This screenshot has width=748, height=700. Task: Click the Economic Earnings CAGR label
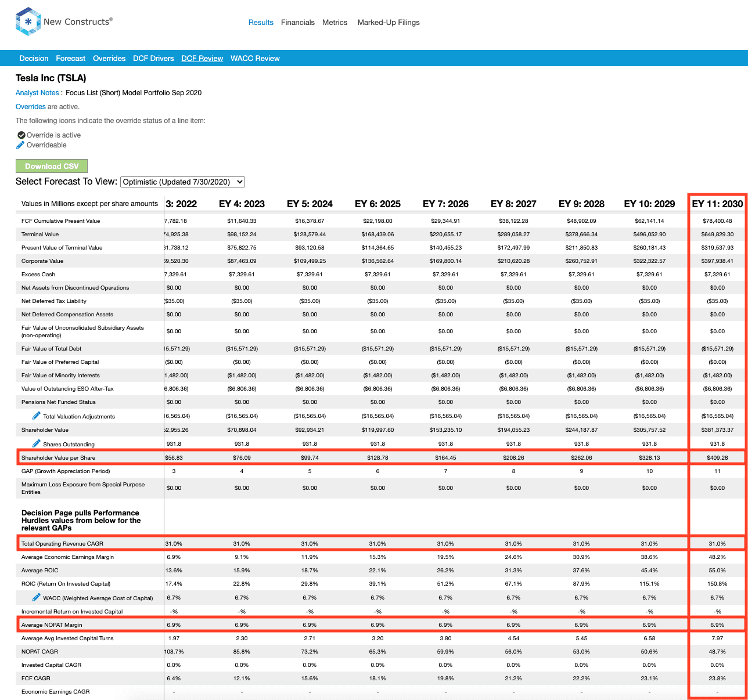click(x=56, y=691)
